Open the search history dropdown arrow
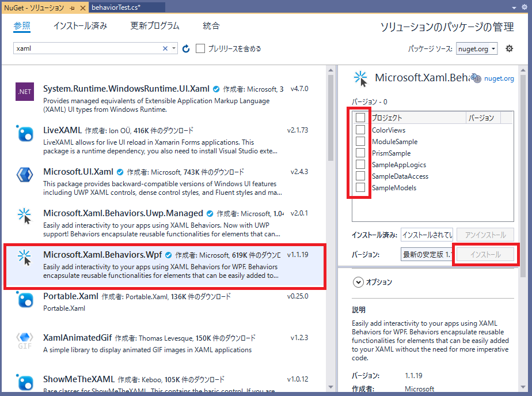532x396 pixels. click(x=174, y=48)
